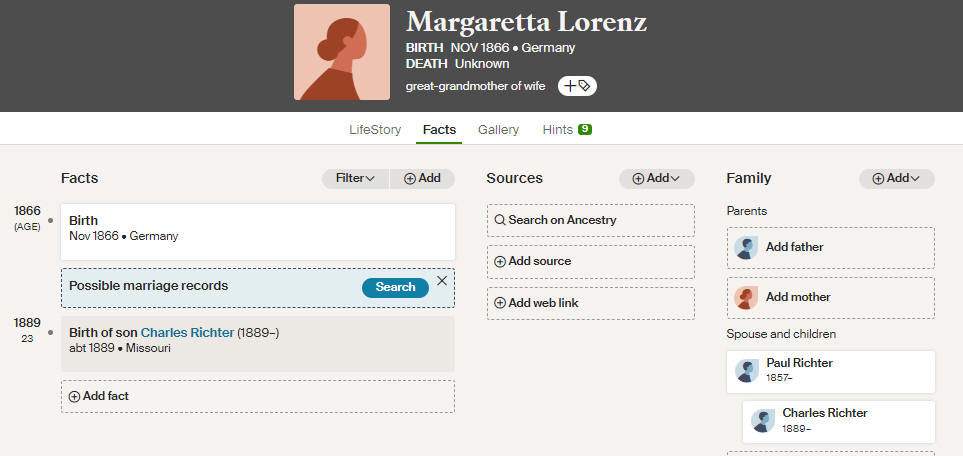Click the Add mother avatar icon

(746, 297)
